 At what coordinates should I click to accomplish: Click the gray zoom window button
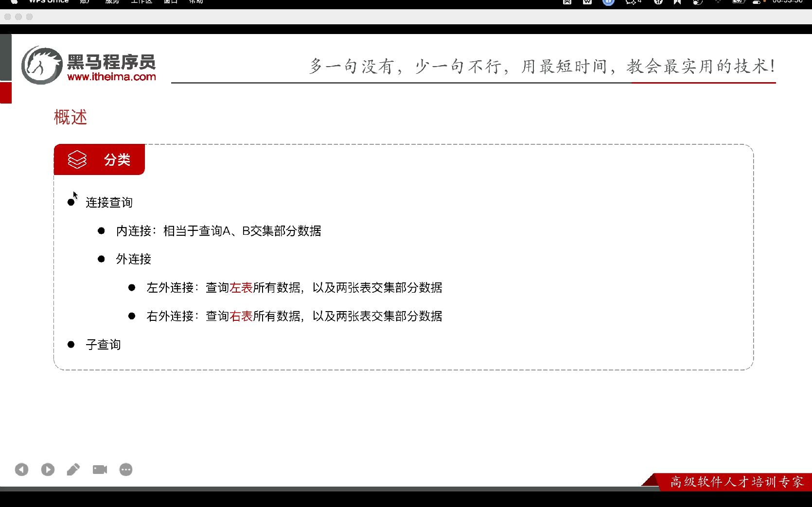coord(29,17)
